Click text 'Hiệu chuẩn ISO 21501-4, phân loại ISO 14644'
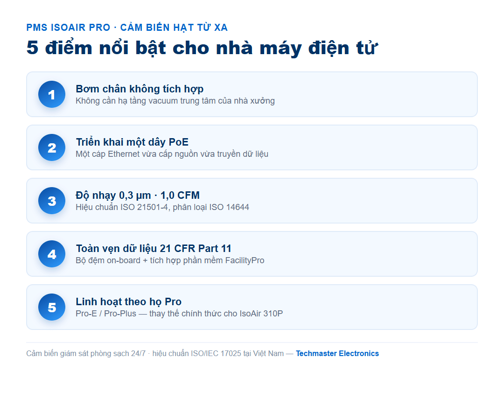Screen dimensions: 504x420 pyautogui.click(x=162, y=207)
